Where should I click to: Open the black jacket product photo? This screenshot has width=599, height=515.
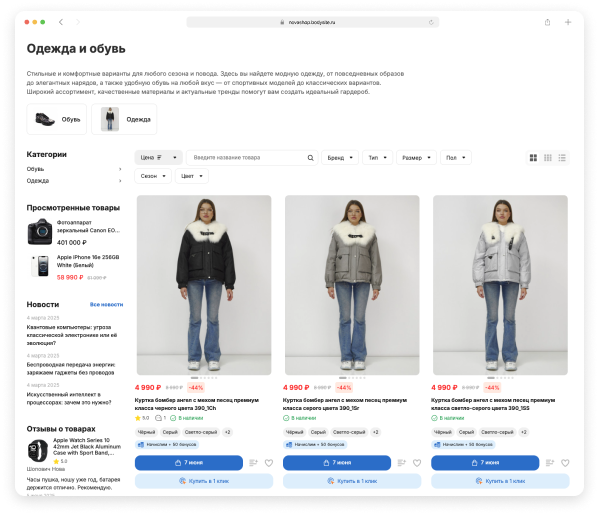(204, 285)
